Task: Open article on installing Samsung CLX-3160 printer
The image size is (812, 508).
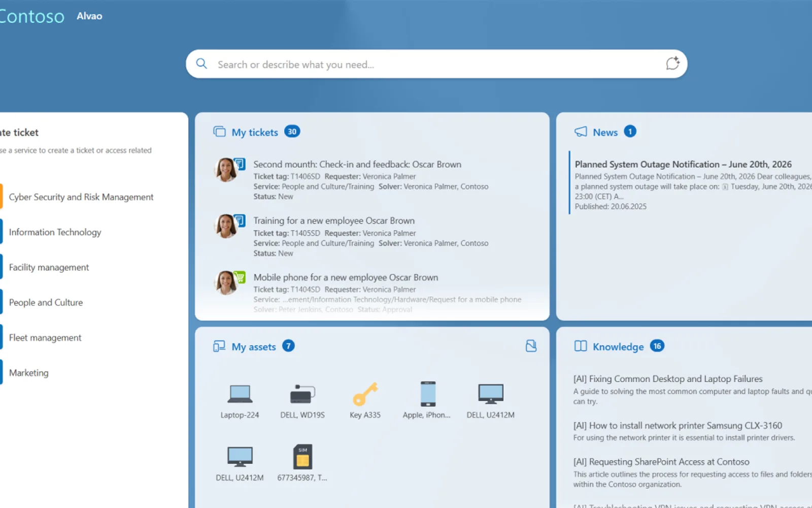Action: tap(678, 426)
